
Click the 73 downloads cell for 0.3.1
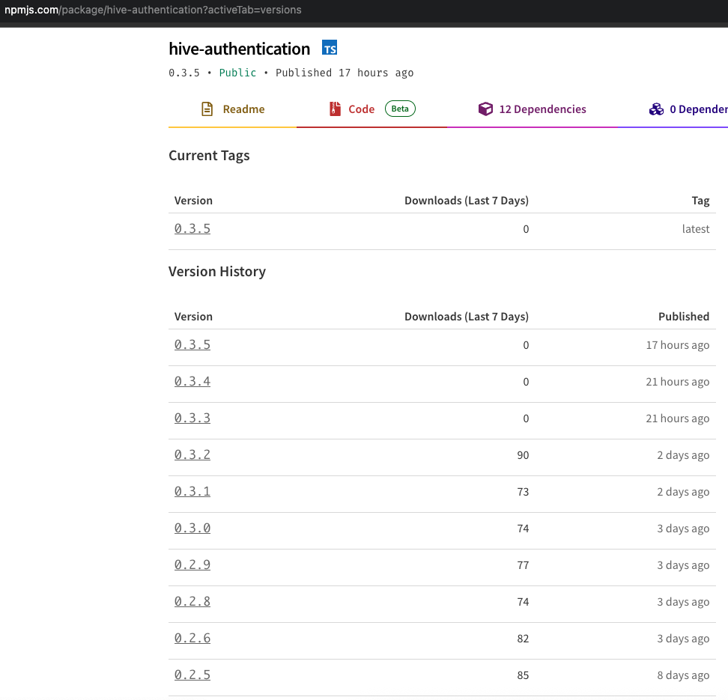point(523,492)
